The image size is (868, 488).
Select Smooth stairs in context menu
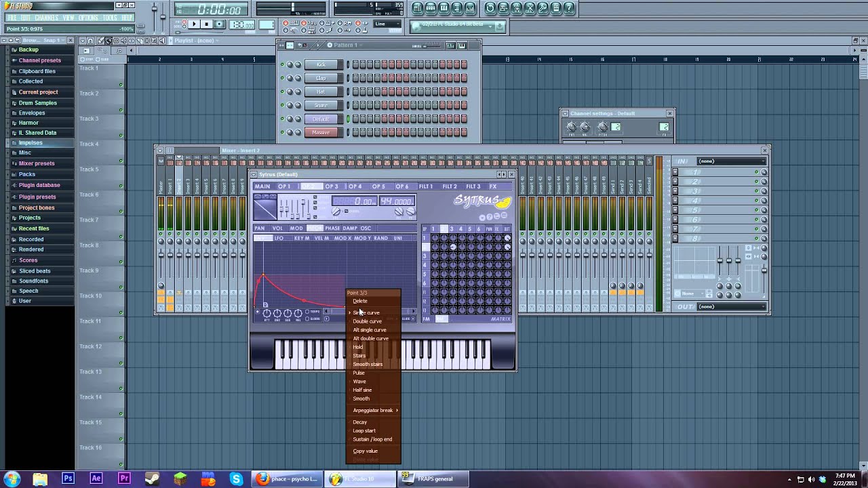[x=368, y=364]
